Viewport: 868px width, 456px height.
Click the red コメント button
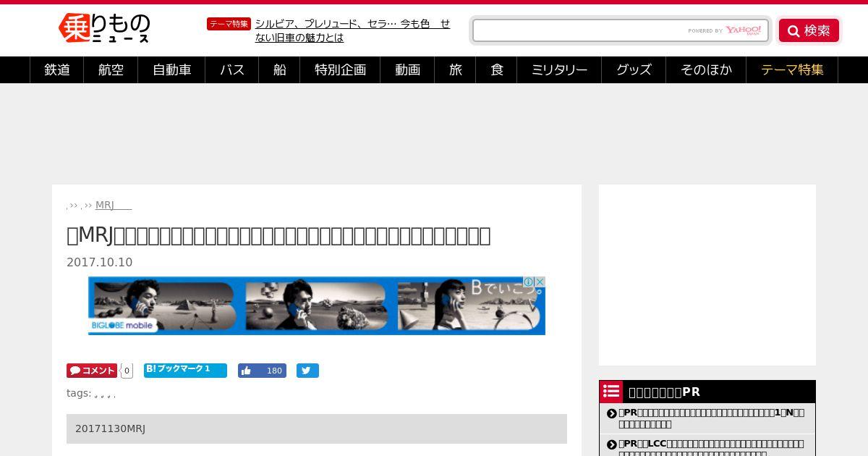pos(92,371)
